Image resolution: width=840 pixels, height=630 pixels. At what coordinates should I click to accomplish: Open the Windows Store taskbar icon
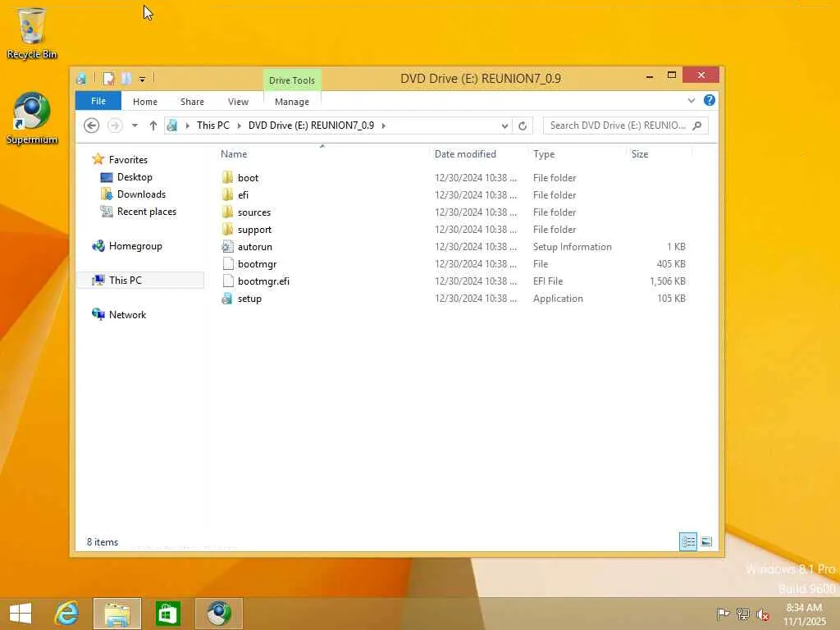[x=167, y=614]
